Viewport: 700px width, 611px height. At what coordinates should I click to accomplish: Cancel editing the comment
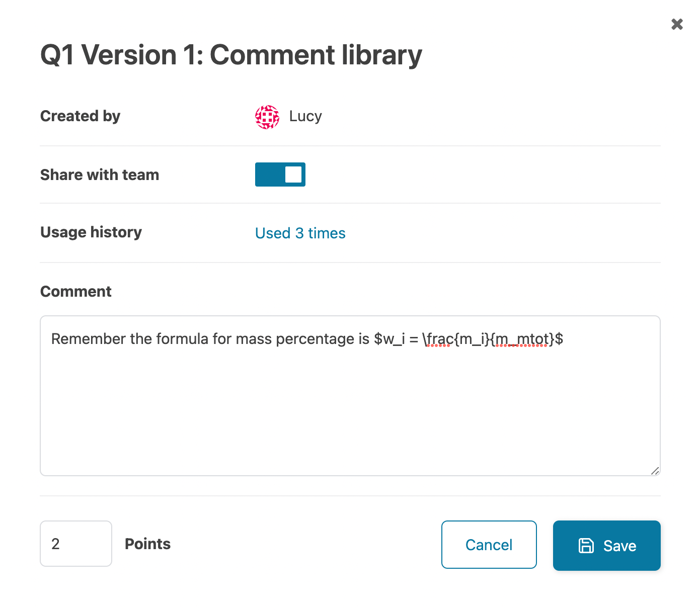click(x=489, y=545)
